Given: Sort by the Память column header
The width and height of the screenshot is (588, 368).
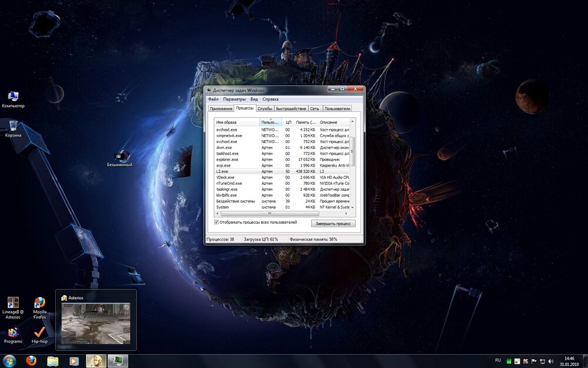Looking at the screenshot, I should (x=306, y=122).
